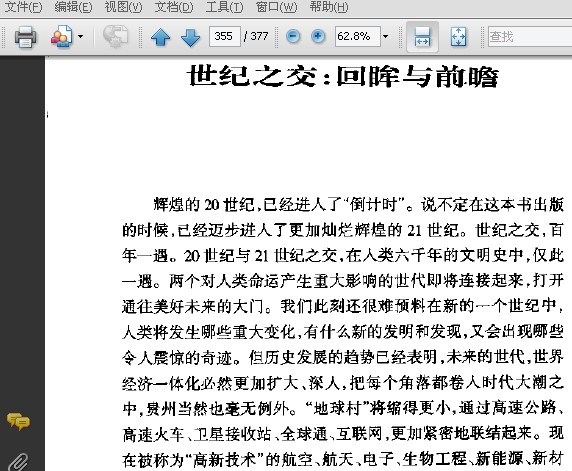Go to previous page with up arrow
This screenshot has width=572, height=471.
pyautogui.click(x=160, y=36)
